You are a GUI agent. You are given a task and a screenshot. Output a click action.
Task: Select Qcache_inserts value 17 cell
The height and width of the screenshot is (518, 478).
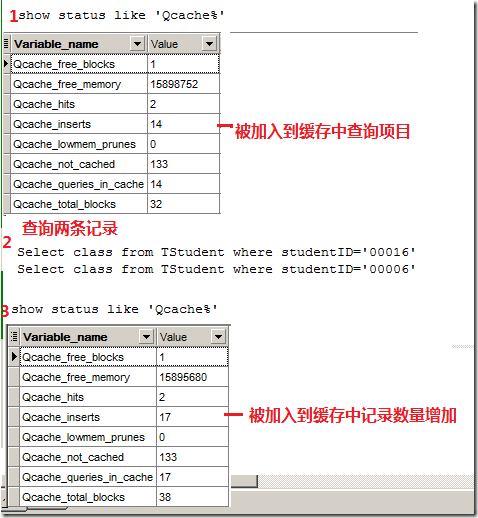193,417
